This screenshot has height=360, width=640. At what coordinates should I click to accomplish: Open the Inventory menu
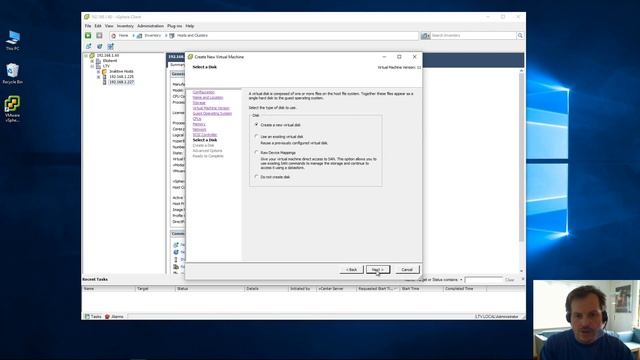tap(125, 26)
